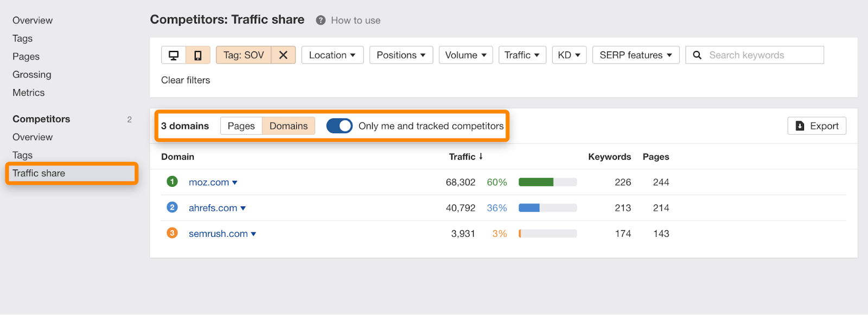Click the moz.com traffic share bar
Image resolution: width=868 pixels, height=315 pixels.
coord(547,182)
